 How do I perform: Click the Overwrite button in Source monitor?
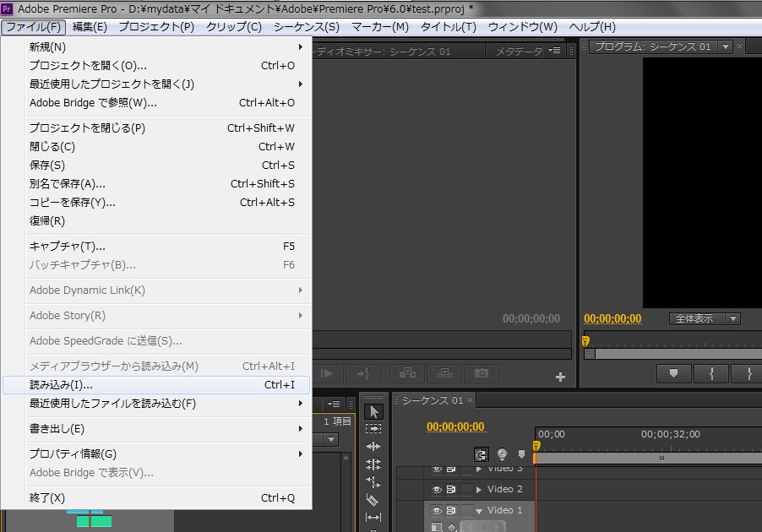[444, 373]
